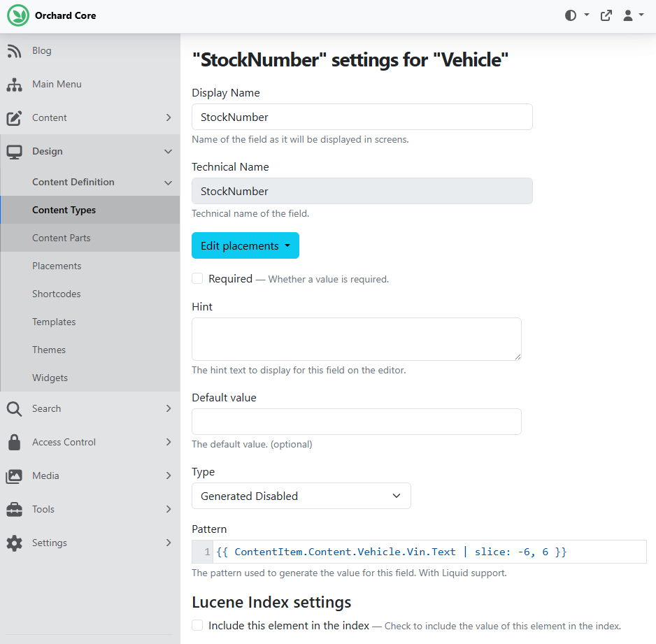Check Include this element in the index
The image size is (656, 644).
click(197, 625)
